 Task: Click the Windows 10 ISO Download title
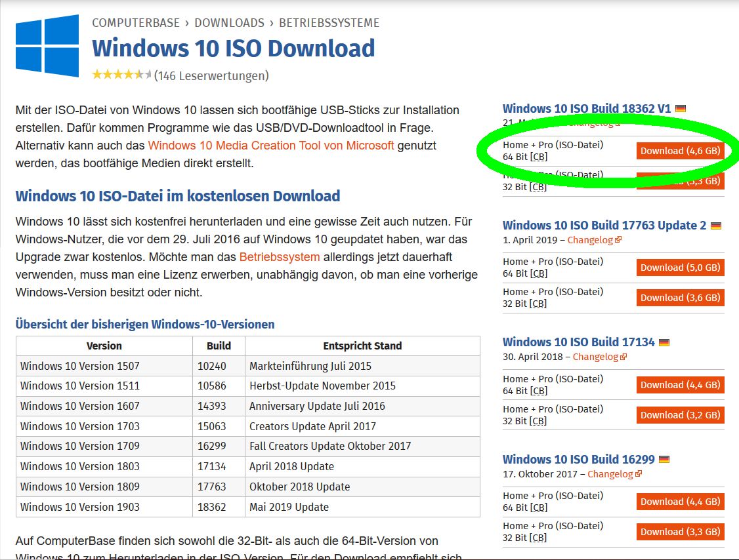click(233, 49)
